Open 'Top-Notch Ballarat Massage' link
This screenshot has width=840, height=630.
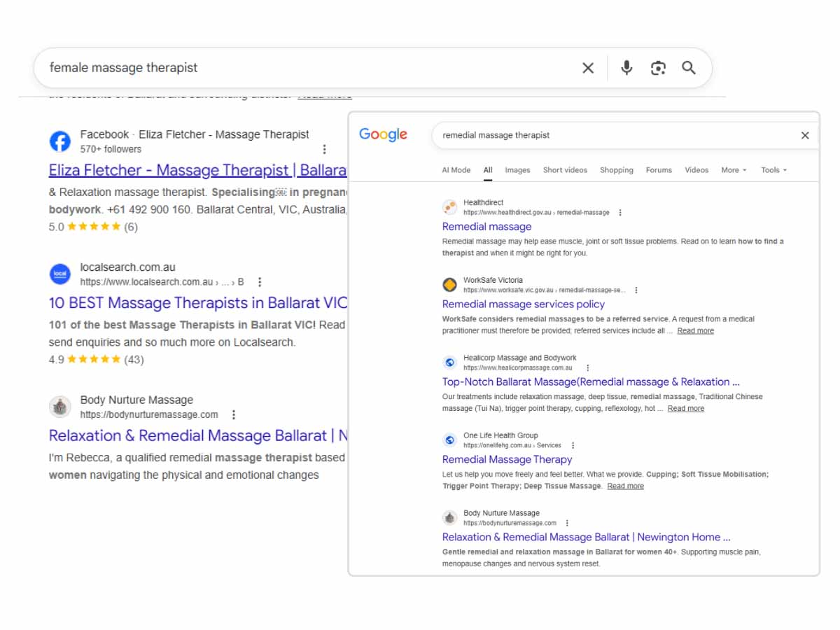591,382
